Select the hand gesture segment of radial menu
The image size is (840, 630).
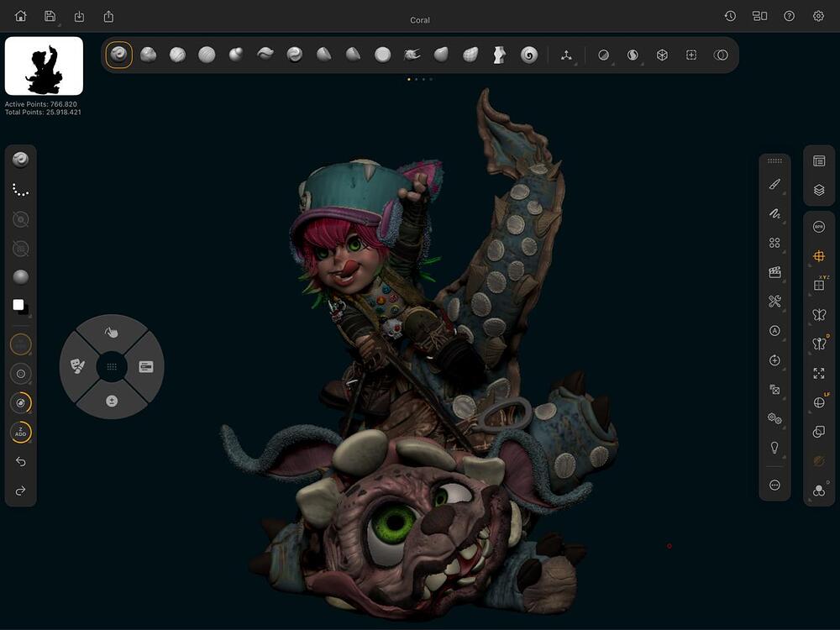pos(112,332)
